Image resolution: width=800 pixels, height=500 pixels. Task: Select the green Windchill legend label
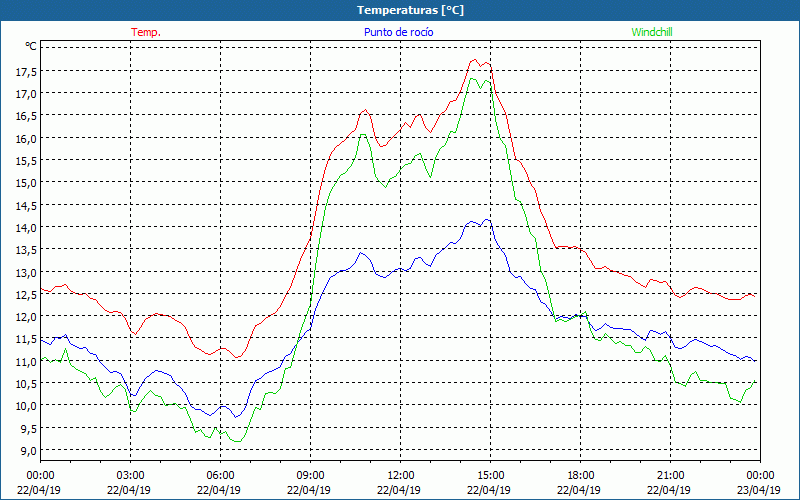tap(652, 32)
